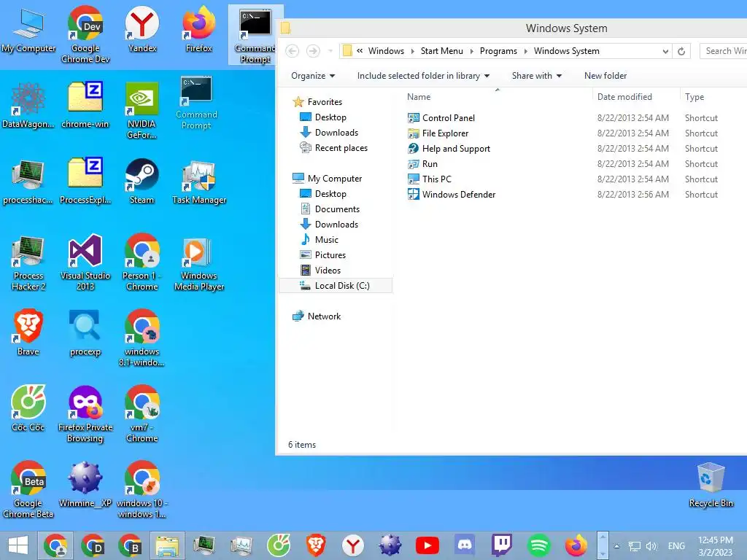The image size is (747, 560).
Task: Click the Windows Start button
Action: click(18, 545)
